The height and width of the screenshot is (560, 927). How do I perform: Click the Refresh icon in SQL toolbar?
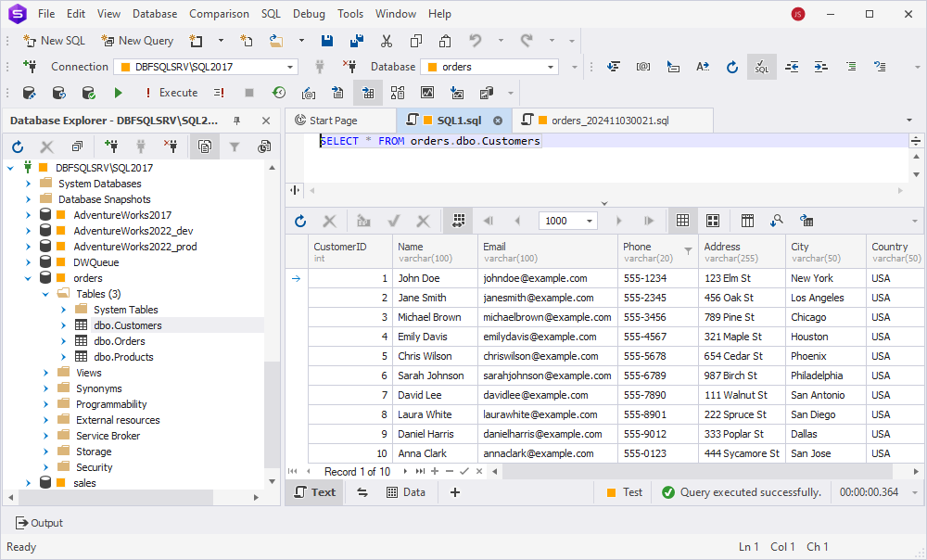coord(732,67)
